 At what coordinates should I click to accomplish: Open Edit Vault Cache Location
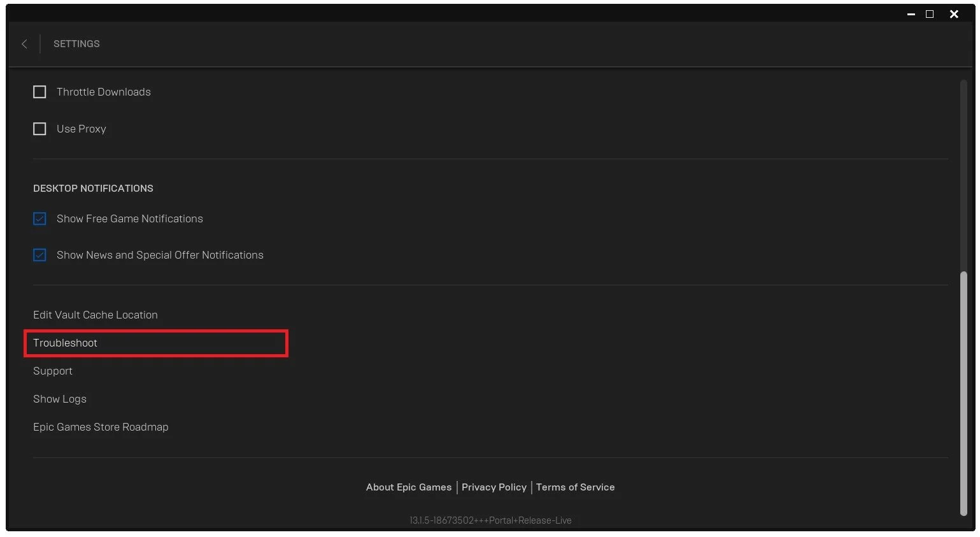96,315
